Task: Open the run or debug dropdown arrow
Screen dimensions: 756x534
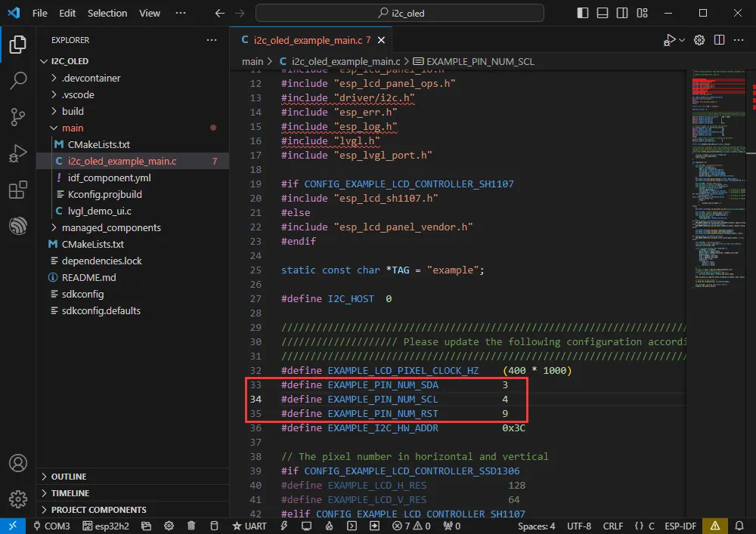Action: point(682,40)
